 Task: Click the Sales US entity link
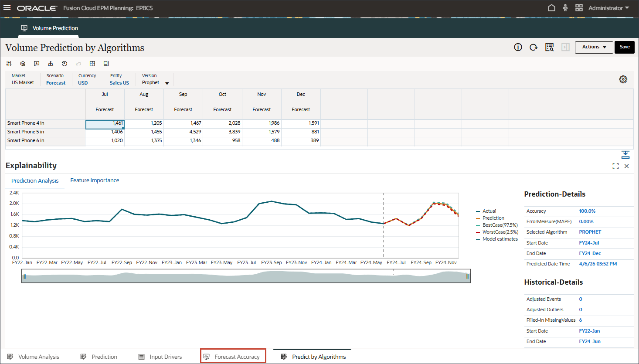click(119, 83)
